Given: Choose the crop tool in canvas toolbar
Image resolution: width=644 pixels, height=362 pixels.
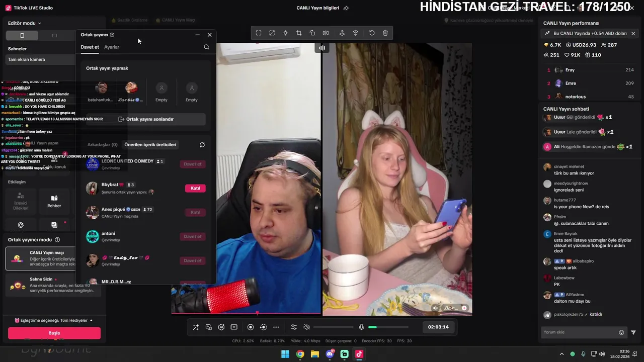Looking at the screenshot, I should click(299, 33).
